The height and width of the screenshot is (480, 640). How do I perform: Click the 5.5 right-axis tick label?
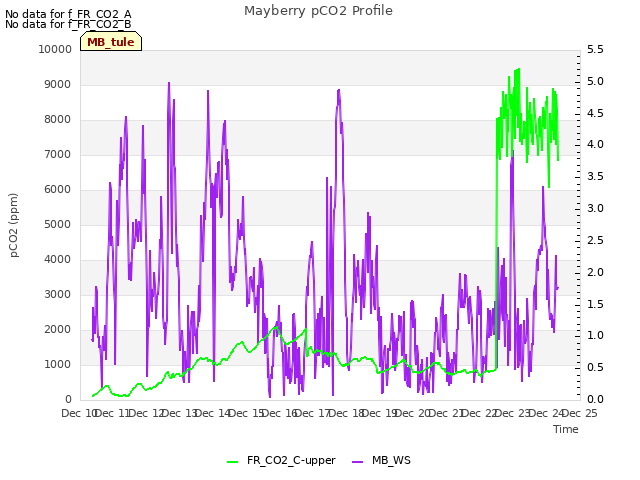595,49
